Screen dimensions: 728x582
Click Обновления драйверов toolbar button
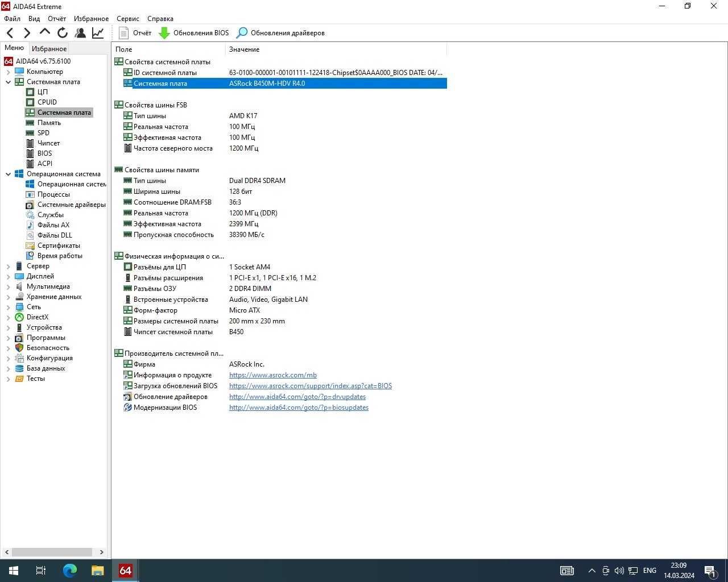coord(280,33)
